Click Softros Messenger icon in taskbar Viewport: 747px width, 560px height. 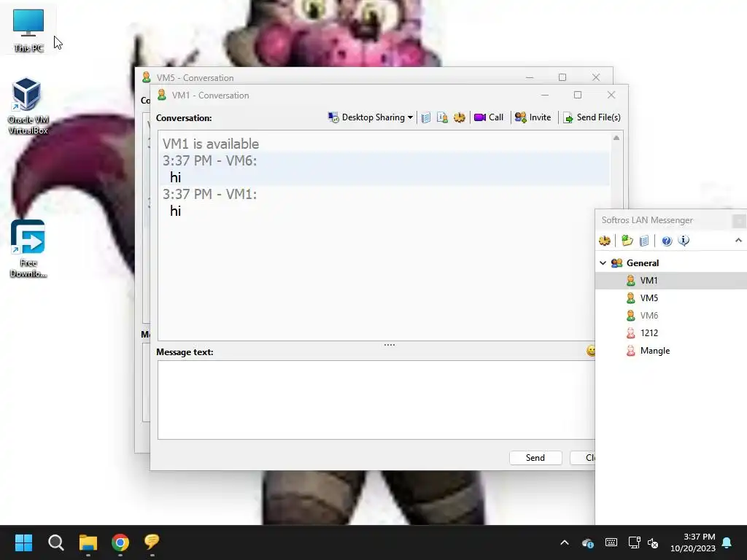pos(152,542)
